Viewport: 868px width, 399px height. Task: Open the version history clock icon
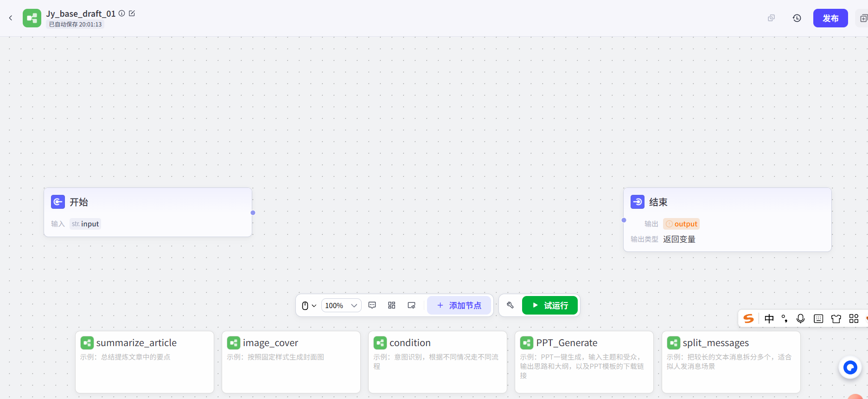point(797,18)
